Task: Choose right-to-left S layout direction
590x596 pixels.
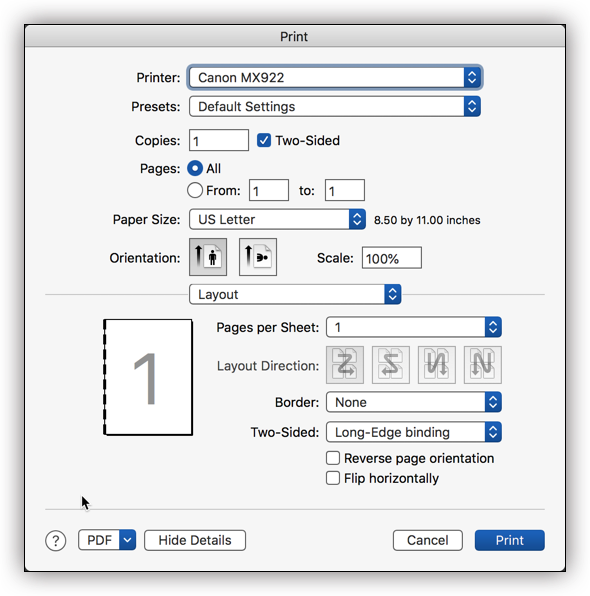Action: pyautogui.click(x=391, y=365)
